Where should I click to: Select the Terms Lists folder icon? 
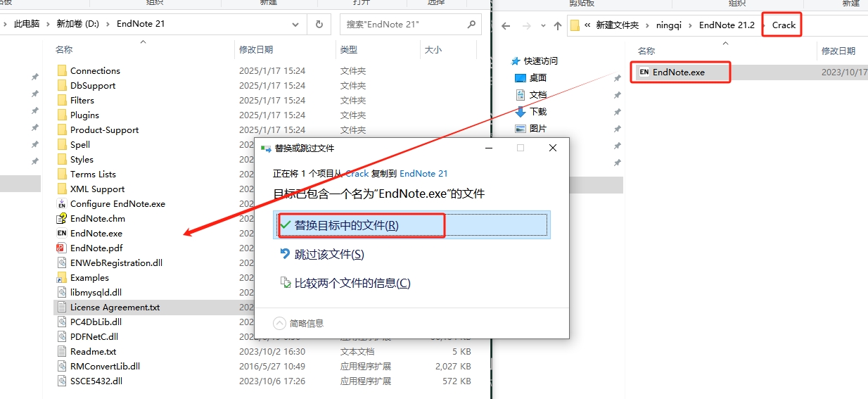(x=61, y=174)
